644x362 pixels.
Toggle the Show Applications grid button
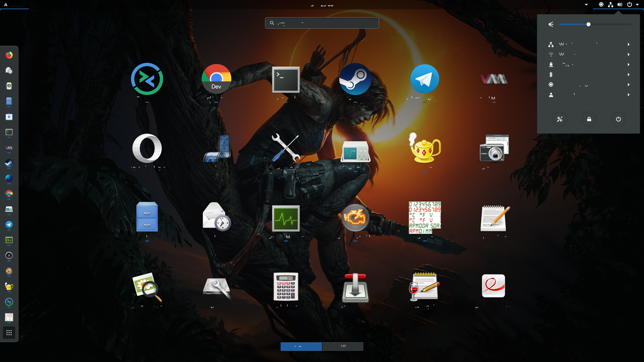click(x=9, y=333)
